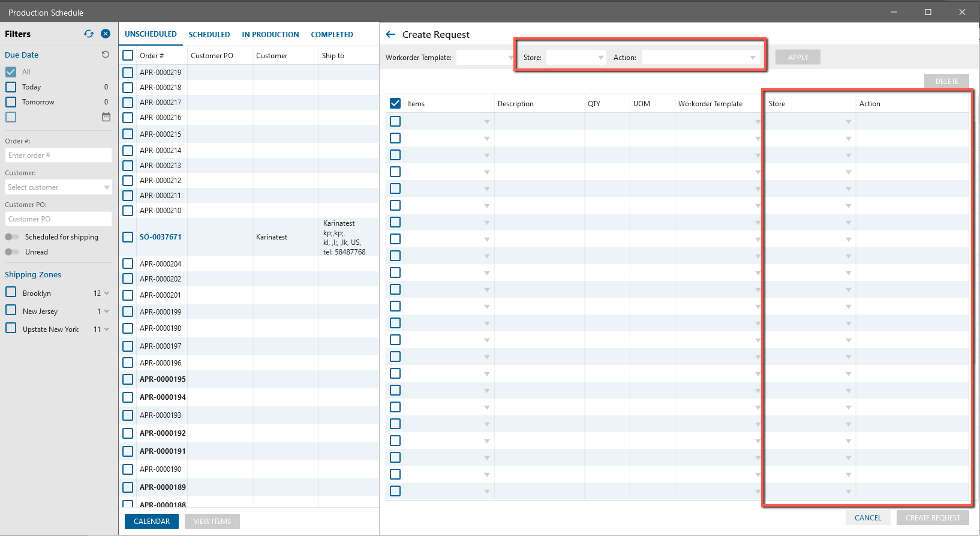Toggle the Scheduled for shipping switch

(x=12, y=237)
